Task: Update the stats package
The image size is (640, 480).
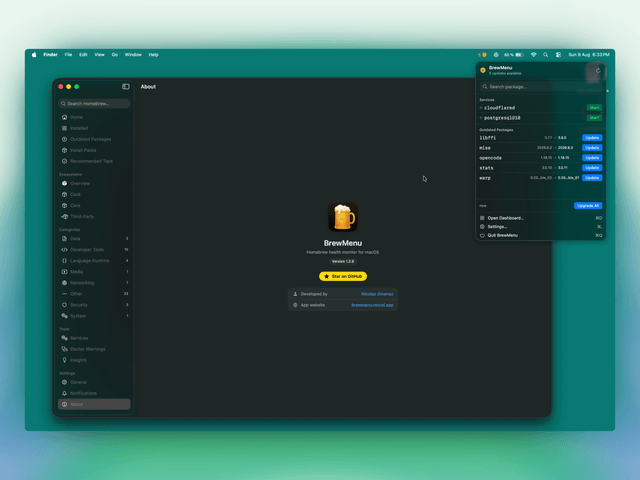Action: (x=592, y=168)
